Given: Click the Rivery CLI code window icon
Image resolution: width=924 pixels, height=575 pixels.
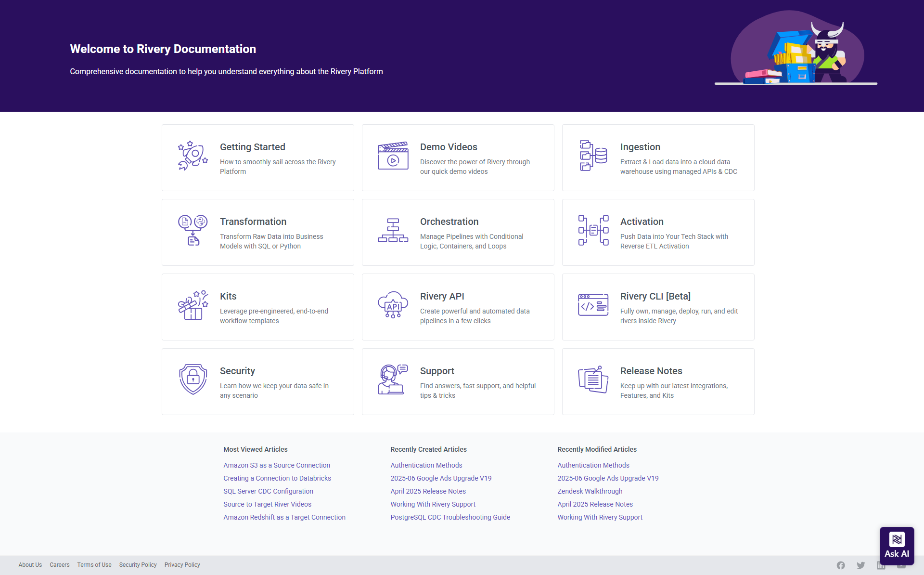Looking at the screenshot, I should point(593,305).
